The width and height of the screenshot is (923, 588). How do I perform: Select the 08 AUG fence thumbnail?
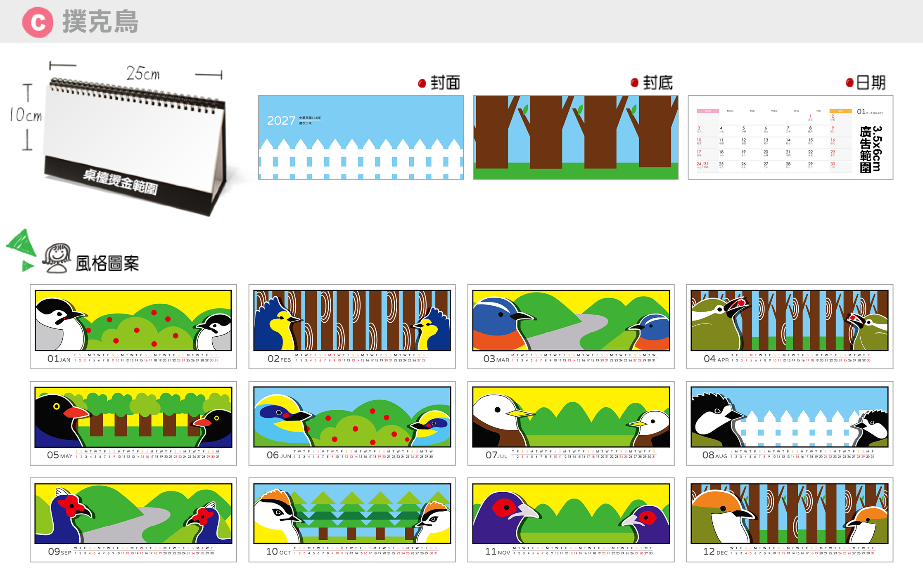(x=790, y=423)
